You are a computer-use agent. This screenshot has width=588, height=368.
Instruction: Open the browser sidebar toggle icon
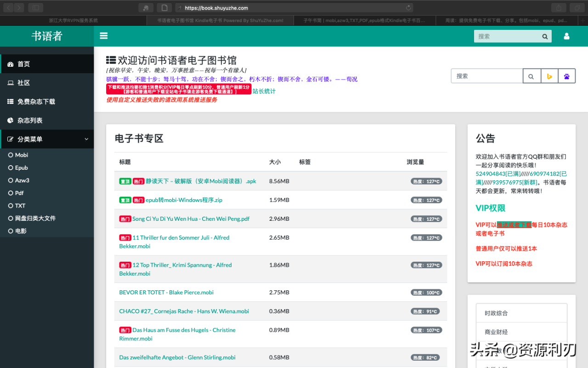coord(35,7)
